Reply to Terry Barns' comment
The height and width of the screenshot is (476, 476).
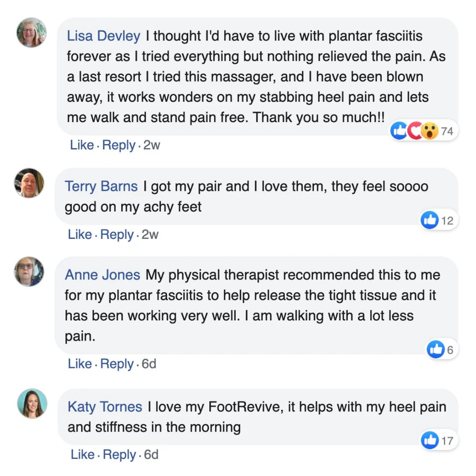117,234
